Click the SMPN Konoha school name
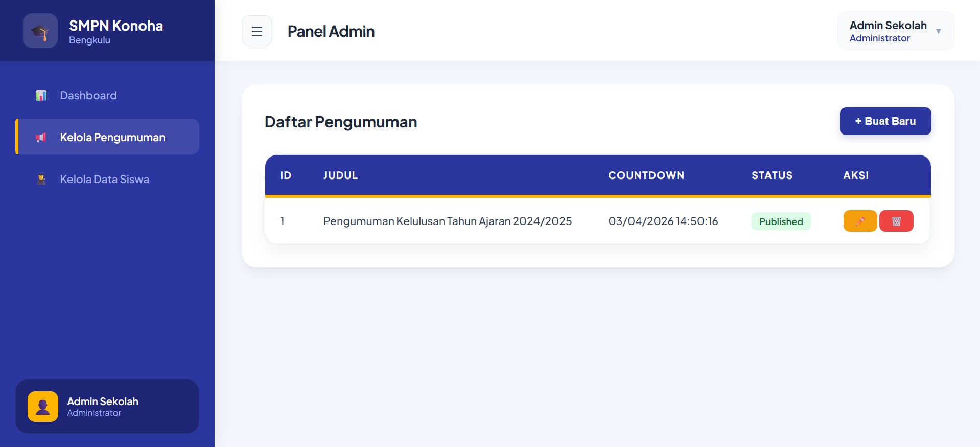The image size is (980, 447). click(116, 26)
